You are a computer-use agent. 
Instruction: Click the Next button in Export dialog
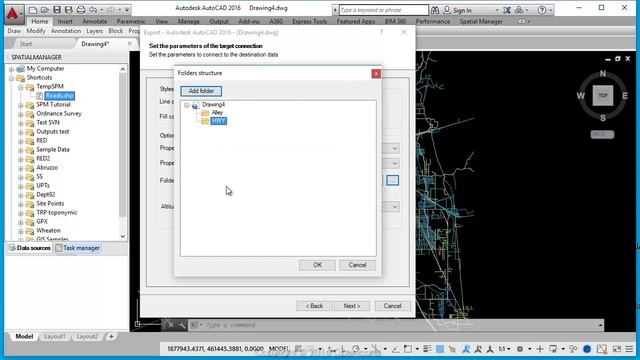click(351, 306)
